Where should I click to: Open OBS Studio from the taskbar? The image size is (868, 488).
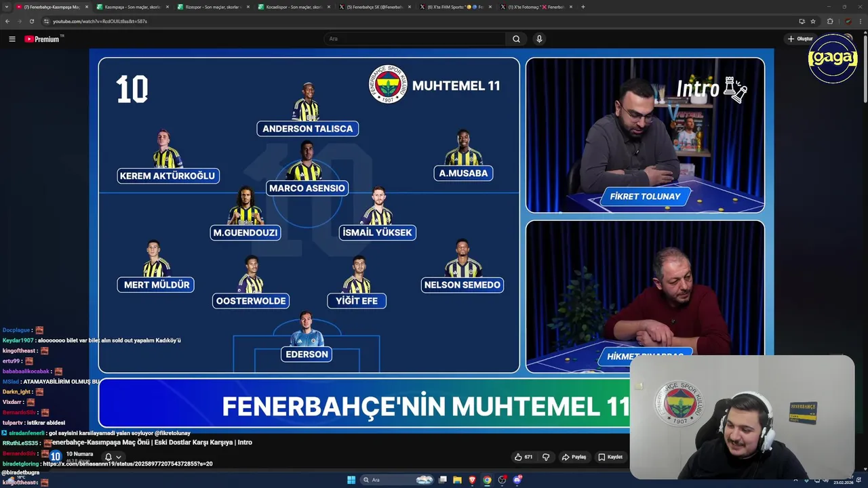click(502, 480)
